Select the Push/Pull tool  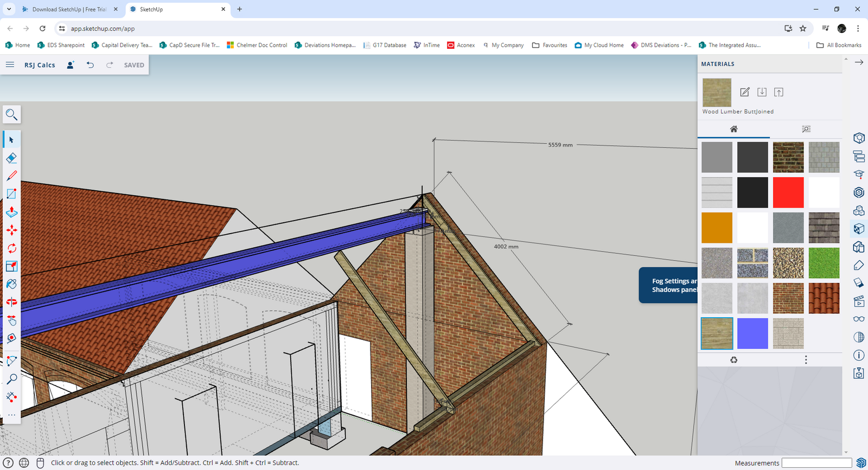click(x=11, y=212)
